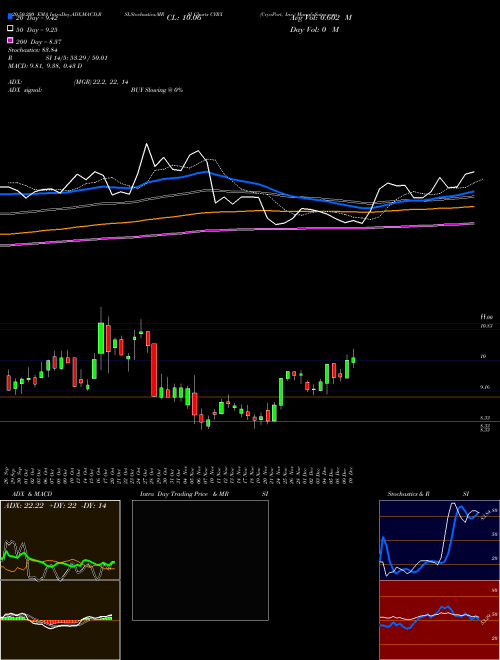Click the magenta 200 Day legend swatch
Screen dimensions: 500x660
click(x=10, y=40)
